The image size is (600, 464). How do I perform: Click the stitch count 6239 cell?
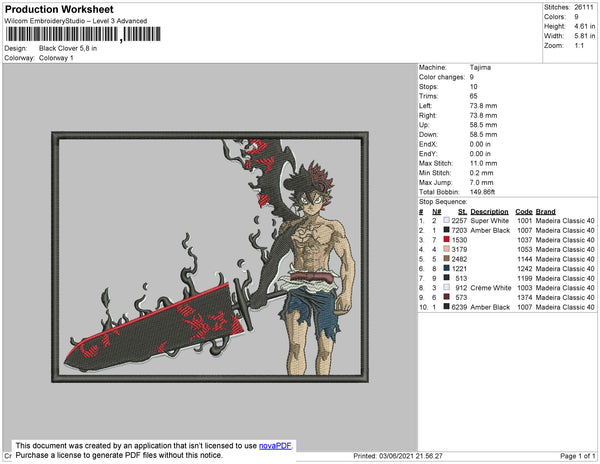459,307
